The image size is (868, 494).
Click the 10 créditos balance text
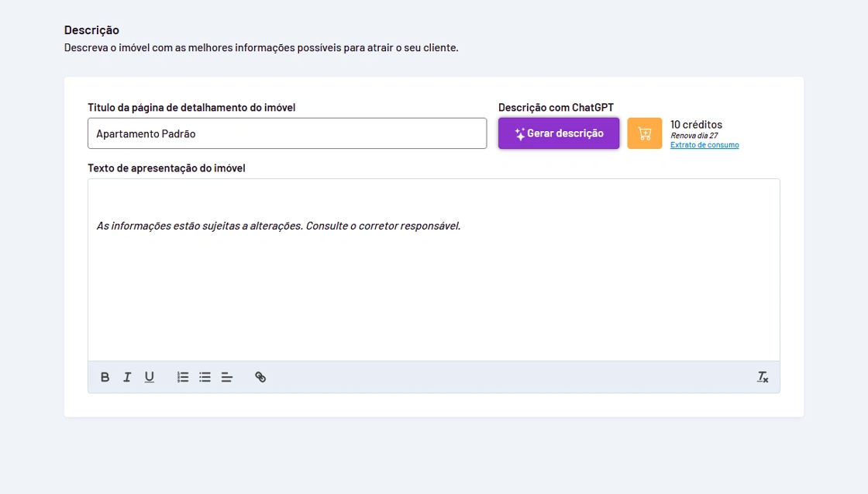coord(696,124)
